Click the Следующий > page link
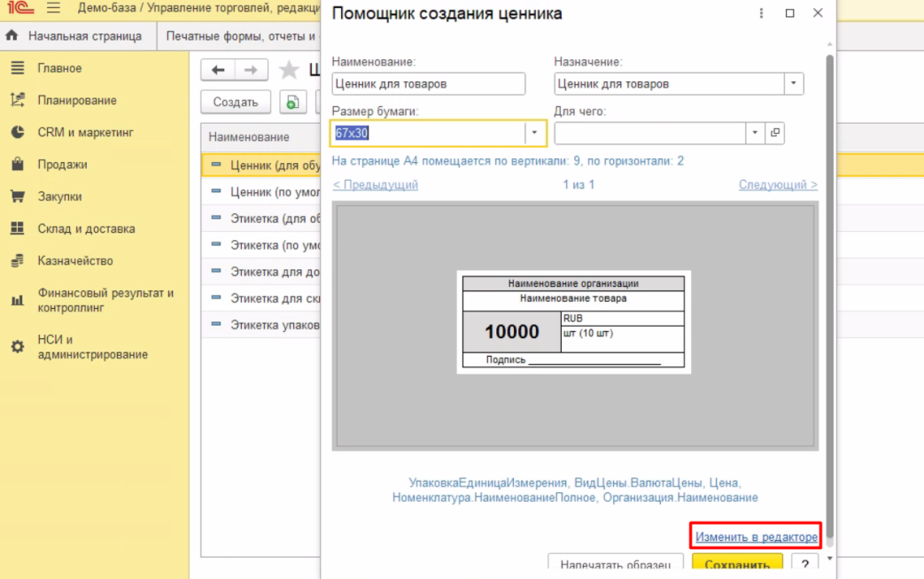The height and width of the screenshot is (579, 924). [777, 184]
